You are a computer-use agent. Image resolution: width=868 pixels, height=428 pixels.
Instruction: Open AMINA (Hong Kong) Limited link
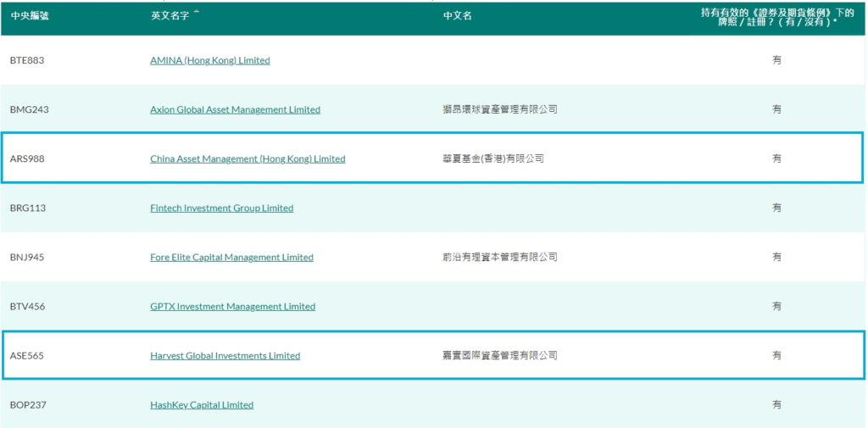[210, 60]
